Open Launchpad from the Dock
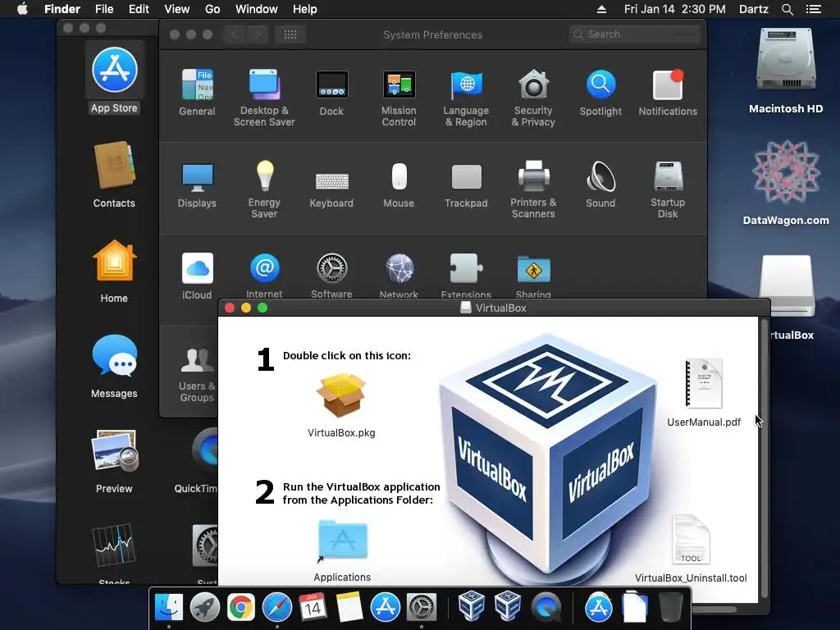The height and width of the screenshot is (630, 840). [x=204, y=608]
